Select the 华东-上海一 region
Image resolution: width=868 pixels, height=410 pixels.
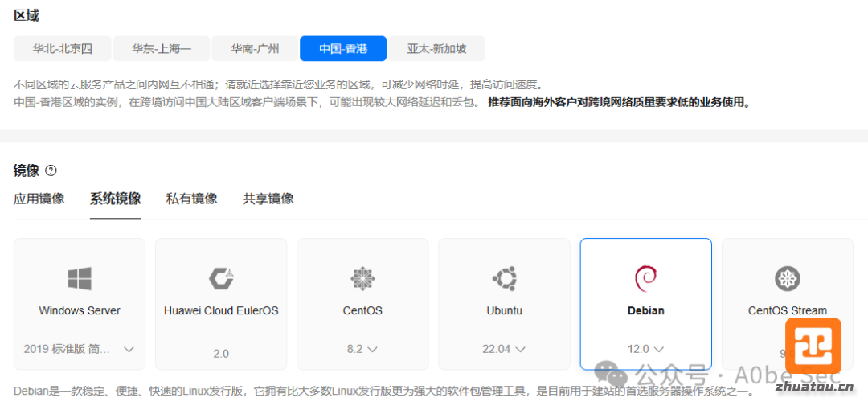(x=162, y=49)
